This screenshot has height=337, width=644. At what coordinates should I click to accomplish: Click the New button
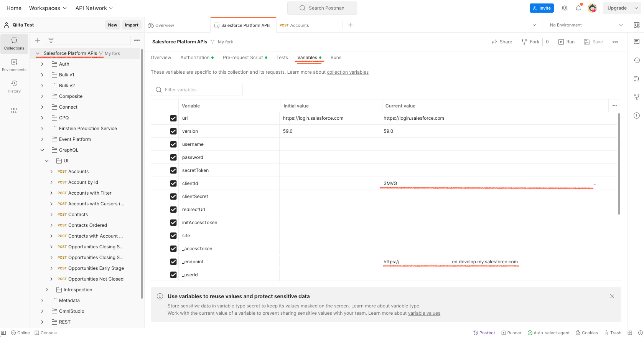tap(113, 25)
